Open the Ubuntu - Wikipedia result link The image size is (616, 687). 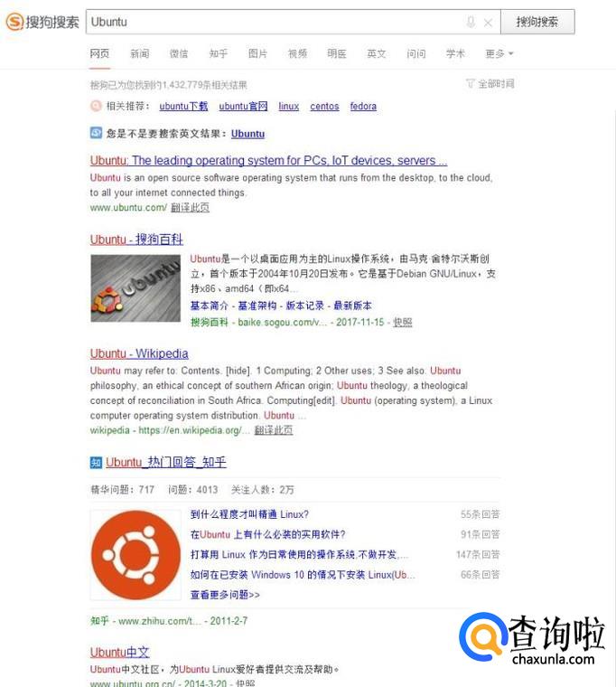[x=139, y=353]
